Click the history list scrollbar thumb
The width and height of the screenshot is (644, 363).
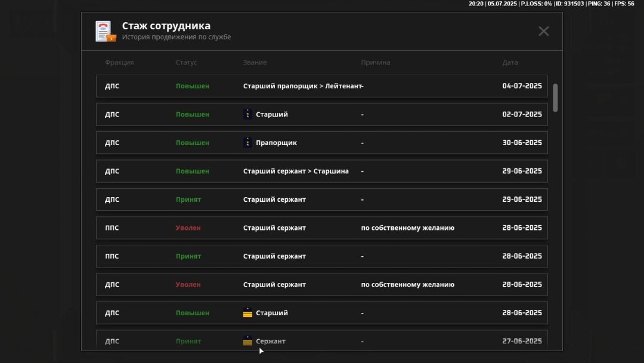point(555,98)
